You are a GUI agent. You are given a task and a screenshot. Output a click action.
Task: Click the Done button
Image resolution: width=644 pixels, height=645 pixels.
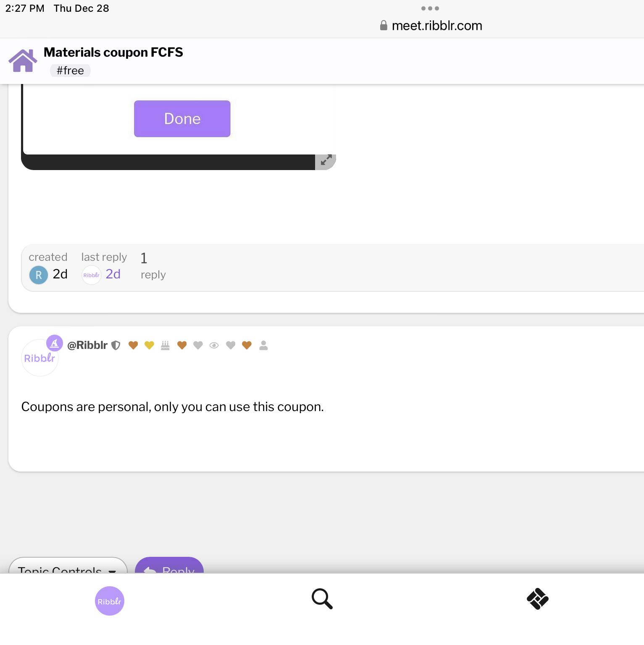[x=182, y=118]
